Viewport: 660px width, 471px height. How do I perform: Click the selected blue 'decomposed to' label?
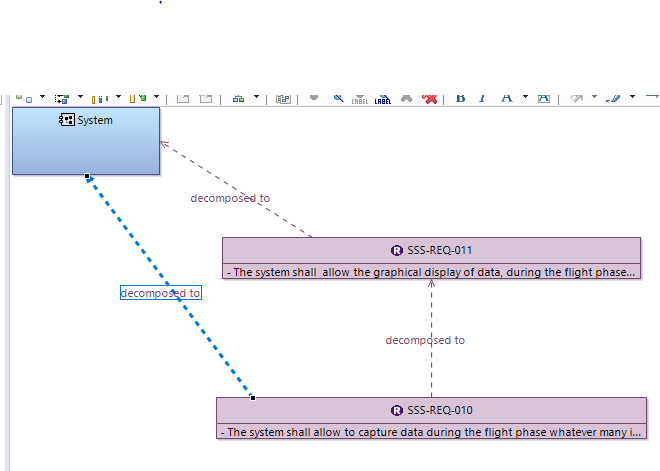[161, 293]
